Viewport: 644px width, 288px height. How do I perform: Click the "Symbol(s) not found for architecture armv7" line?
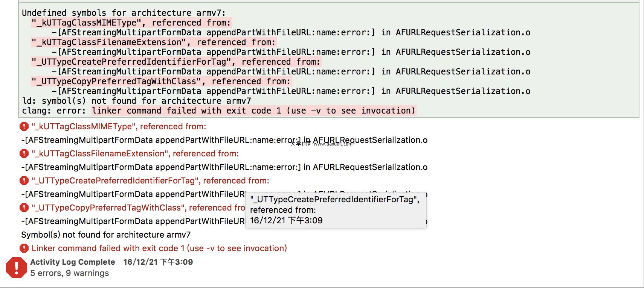106,235
